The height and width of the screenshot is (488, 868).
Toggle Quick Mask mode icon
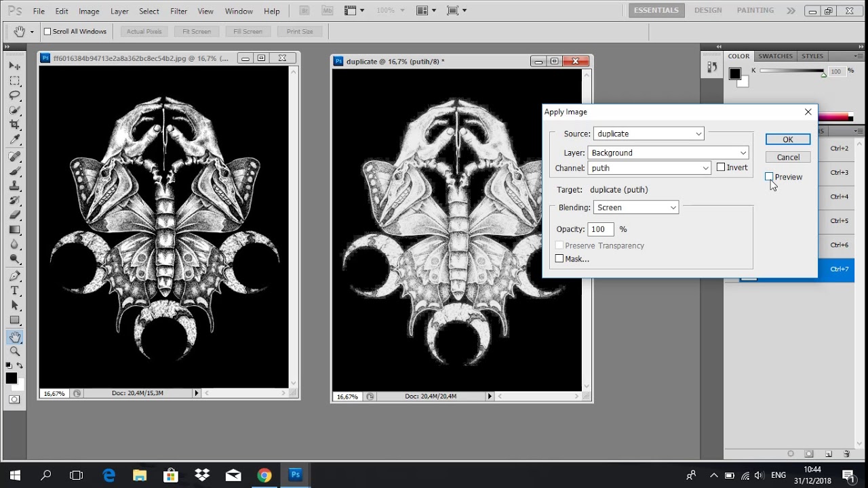click(x=14, y=399)
